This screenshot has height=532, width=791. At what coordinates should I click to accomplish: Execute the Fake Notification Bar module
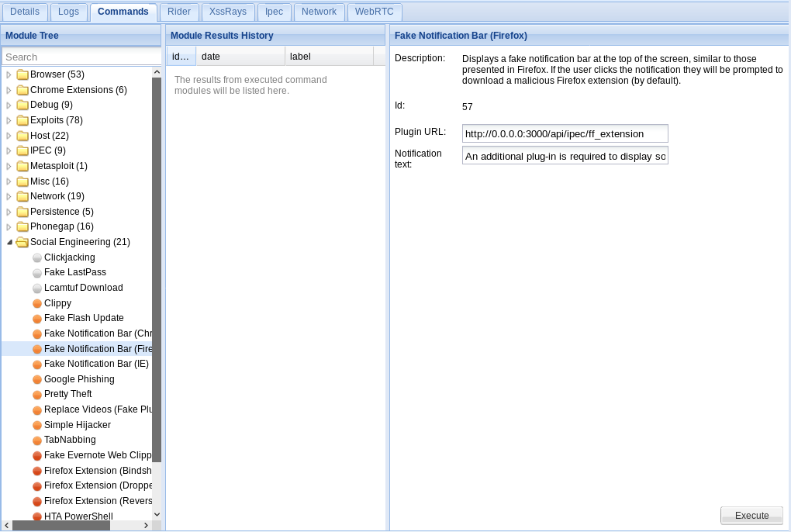coord(751,516)
